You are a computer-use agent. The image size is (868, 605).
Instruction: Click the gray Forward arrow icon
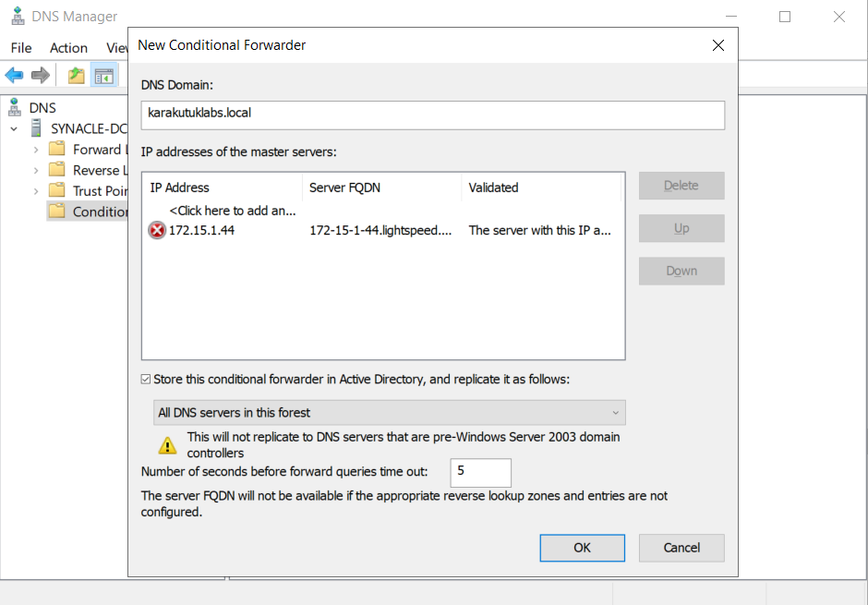tap(41, 76)
